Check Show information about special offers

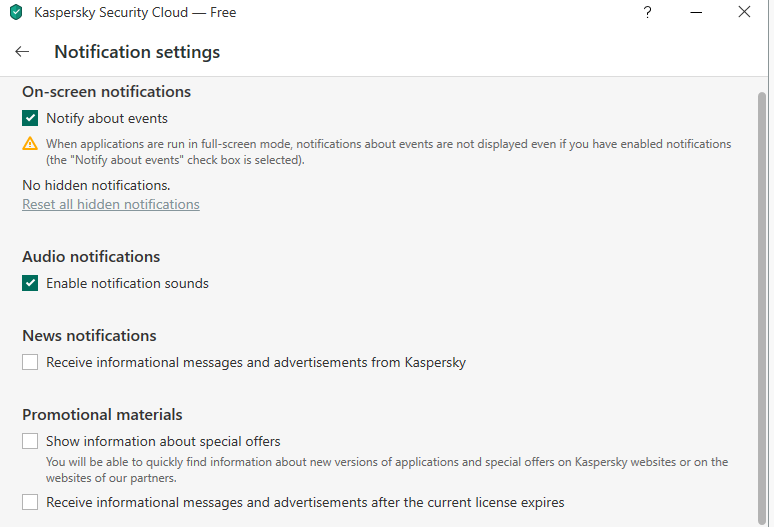(30, 441)
